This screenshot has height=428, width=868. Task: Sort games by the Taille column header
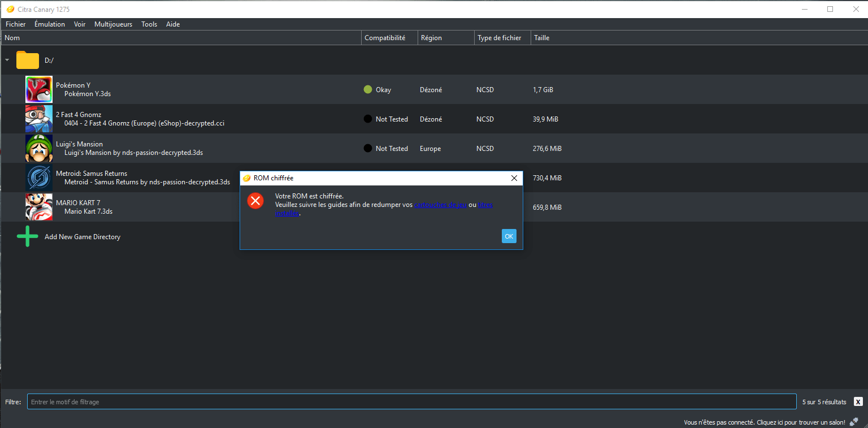tap(541, 38)
